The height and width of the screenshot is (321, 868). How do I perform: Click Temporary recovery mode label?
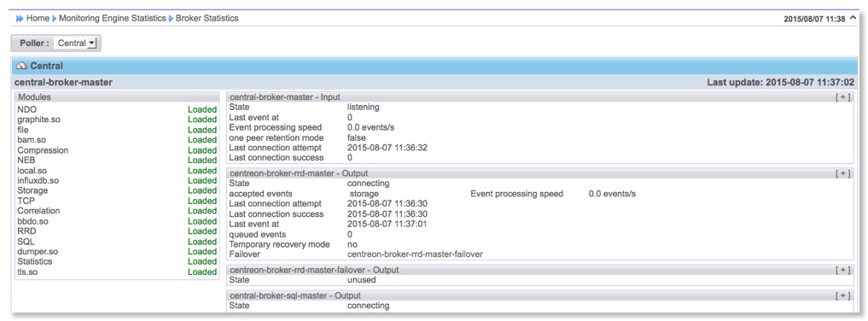click(x=279, y=244)
